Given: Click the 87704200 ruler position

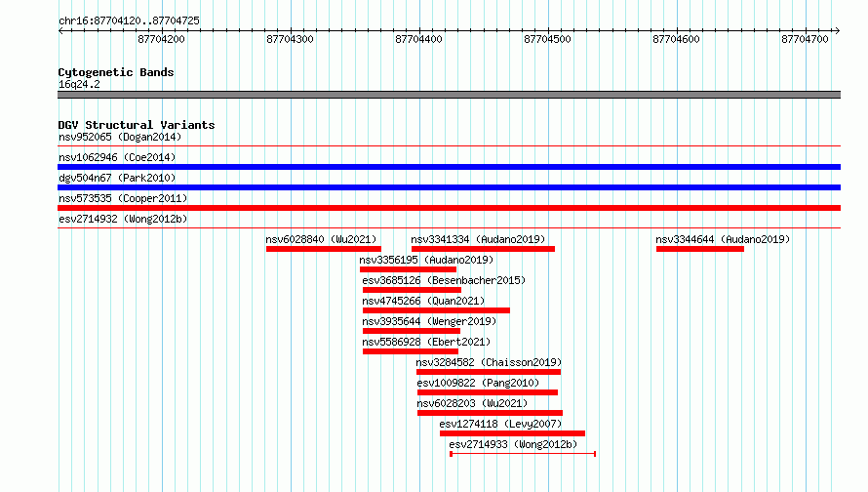Looking at the screenshot, I should point(161,39).
